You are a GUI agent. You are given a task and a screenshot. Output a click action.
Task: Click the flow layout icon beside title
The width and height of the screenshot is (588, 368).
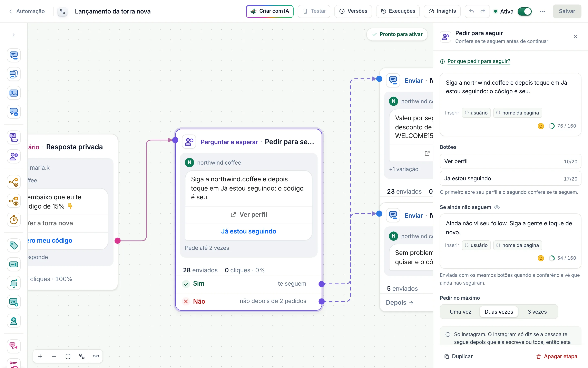point(62,11)
